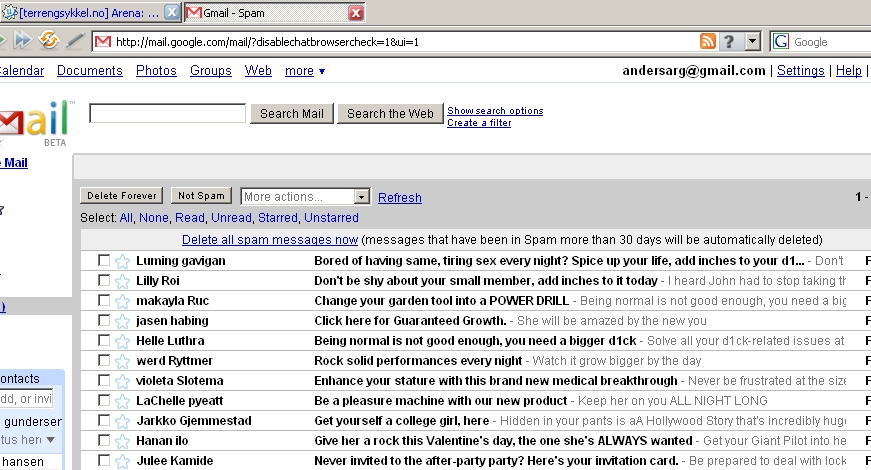Click the Compose Mail link in sidebar
The height and width of the screenshot is (470, 871).
(14, 163)
